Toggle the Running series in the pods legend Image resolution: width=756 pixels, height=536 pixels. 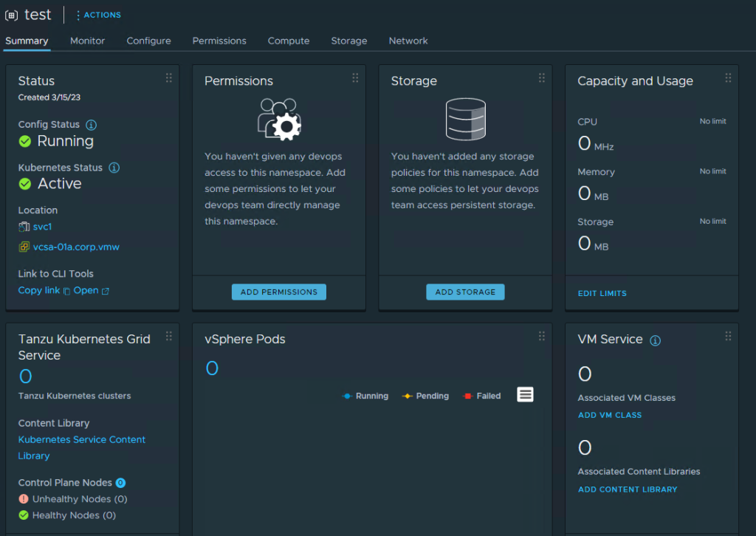coord(365,396)
